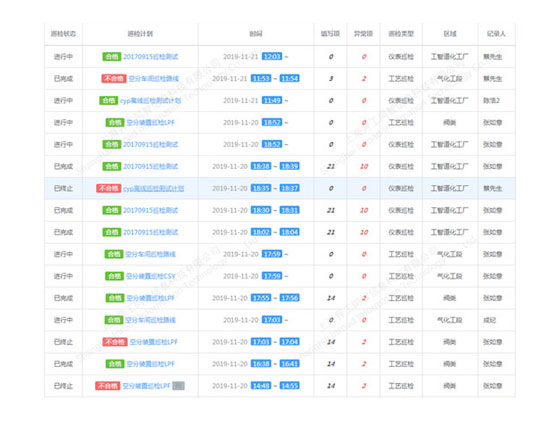Click the 记录人 column header
The image size is (553, 421).
(x=496, y=34)
